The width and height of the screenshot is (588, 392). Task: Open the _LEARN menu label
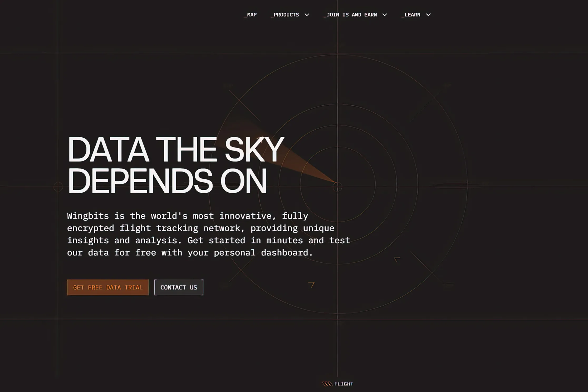tap(411, 15)
